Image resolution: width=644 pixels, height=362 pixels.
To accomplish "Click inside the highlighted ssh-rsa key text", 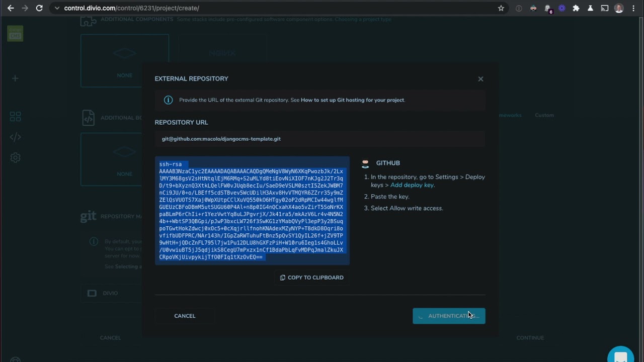I will [x=252, y=211].
